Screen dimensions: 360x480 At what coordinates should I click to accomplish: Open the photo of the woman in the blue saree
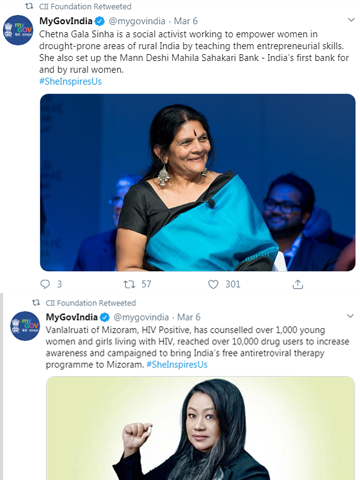coord(198,182)
